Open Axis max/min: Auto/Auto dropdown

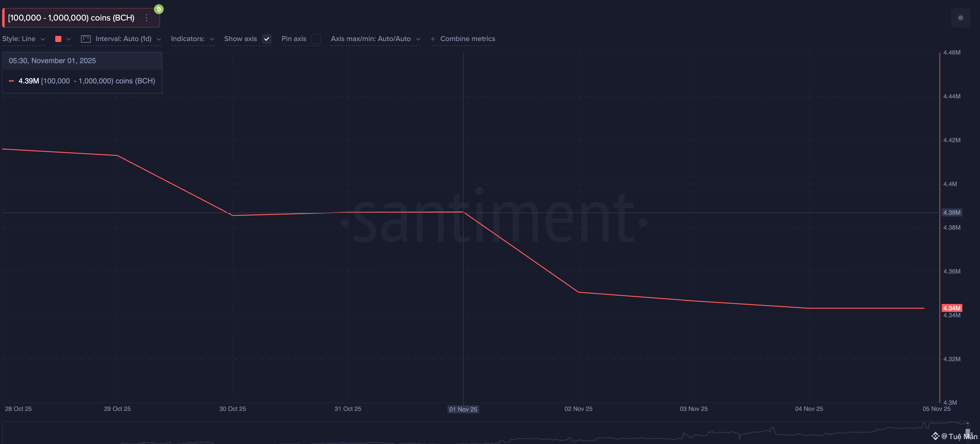(375, 39)
